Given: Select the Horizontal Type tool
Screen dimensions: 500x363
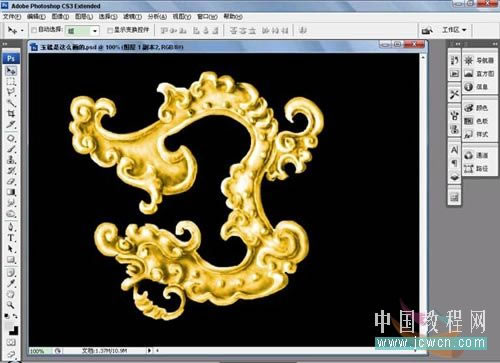Looking at the screenshot, I should (11, 238).
